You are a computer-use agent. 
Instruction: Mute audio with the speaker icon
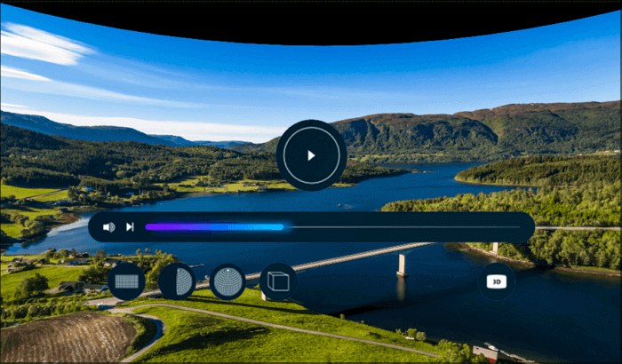(x=109, y=226)
